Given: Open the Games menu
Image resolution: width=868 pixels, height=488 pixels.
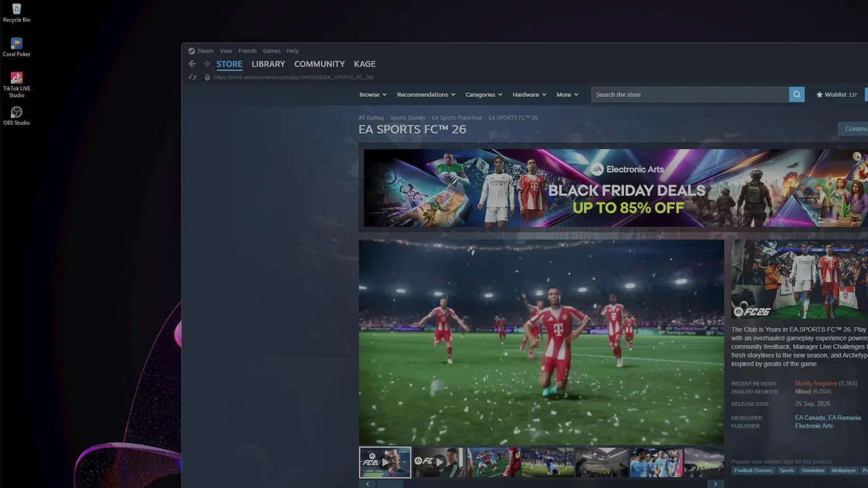Looking at the screenshot, I should [271, 51].
